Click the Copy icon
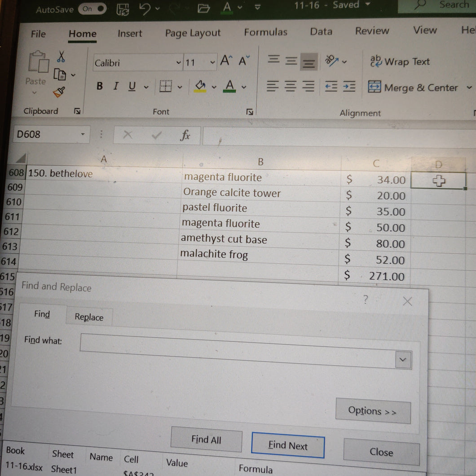The width and height of the screenshot is (476, 476). (60, 75)
